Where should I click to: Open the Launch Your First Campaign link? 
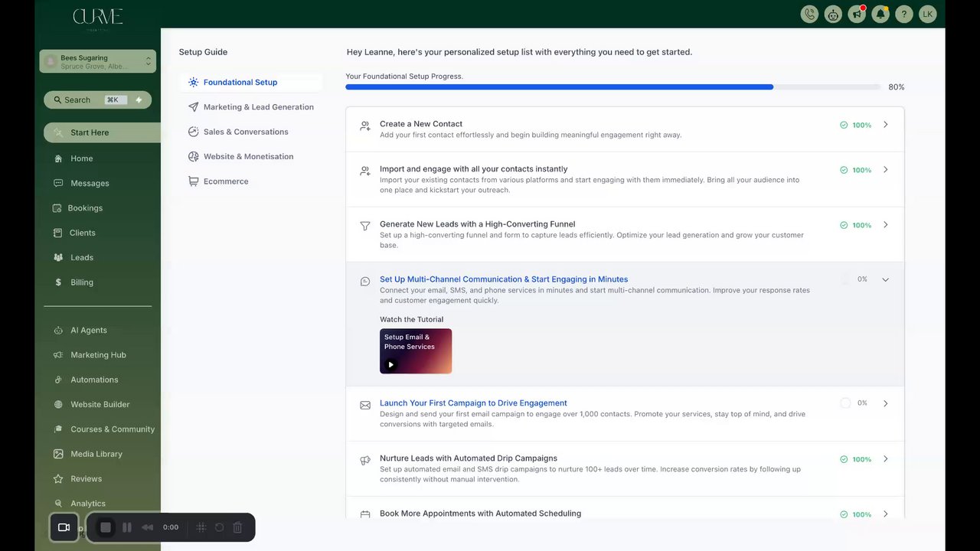(x=473, y=403)
